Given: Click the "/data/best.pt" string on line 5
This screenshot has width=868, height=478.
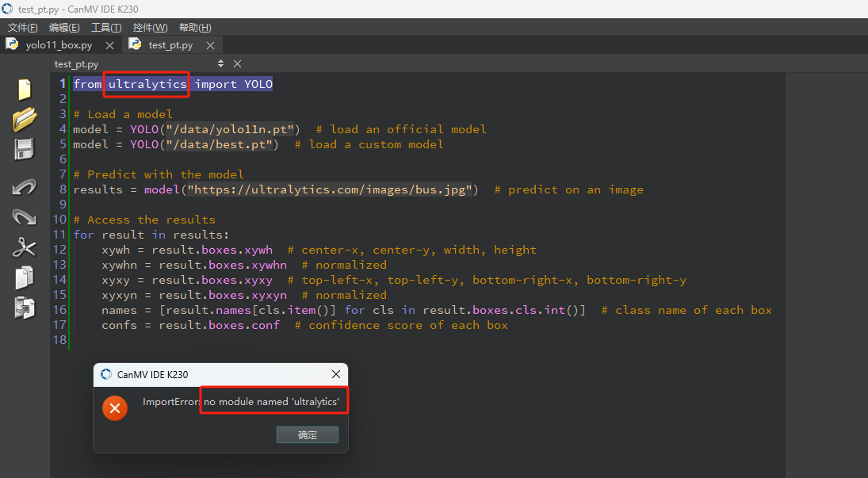Looking at the screenshot, I should (x=220, y=144).
